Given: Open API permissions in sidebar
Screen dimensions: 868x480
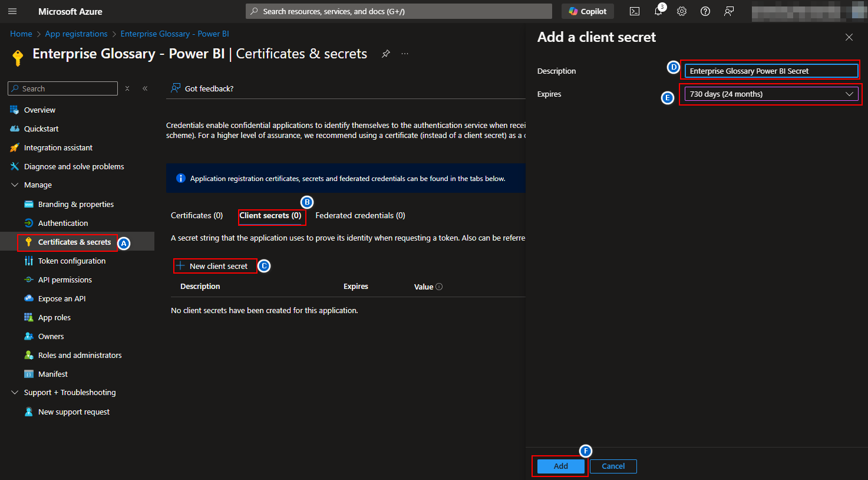Looking at the screenshot, I should (65, 280).
